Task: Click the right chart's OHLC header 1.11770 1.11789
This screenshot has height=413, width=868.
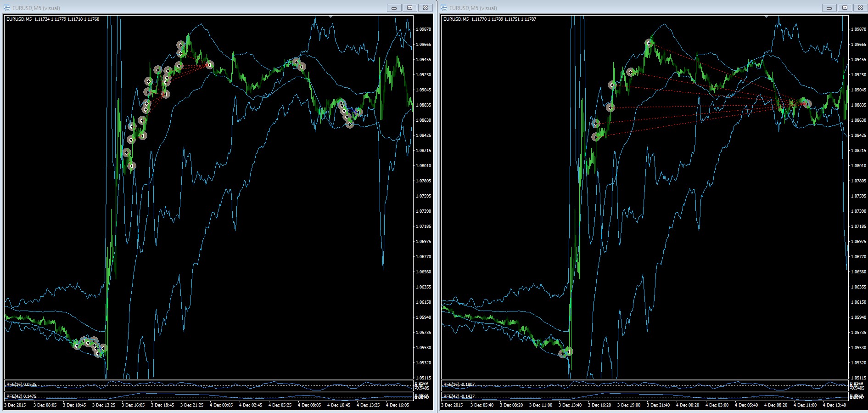Action: pos(487,19)
